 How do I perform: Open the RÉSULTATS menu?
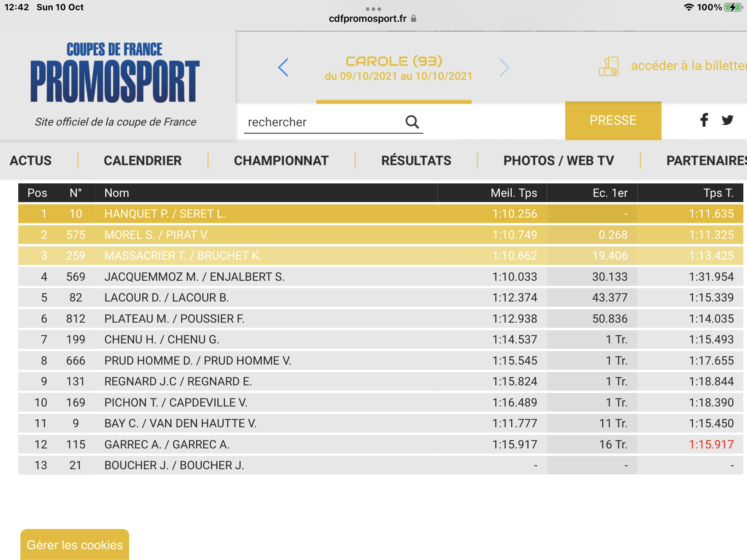[416, 161]
